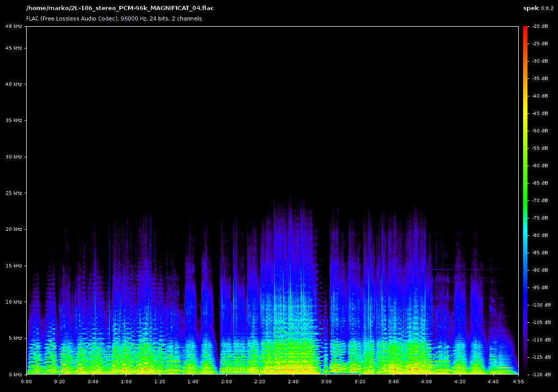
Task: Select the 40 kHz frequency axis label
Action: pos(13,84)
